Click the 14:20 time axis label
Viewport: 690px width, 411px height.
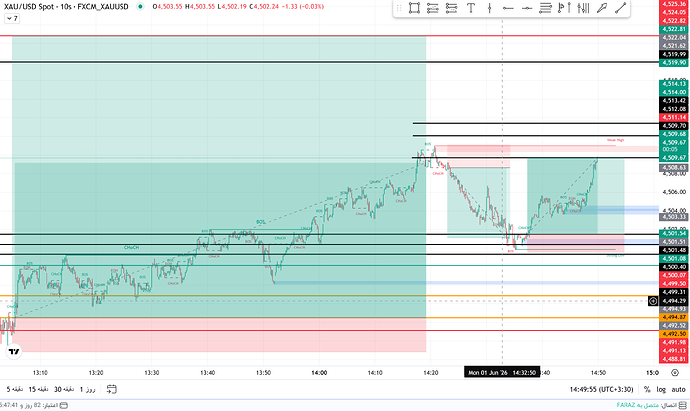[x=431, y=373]
